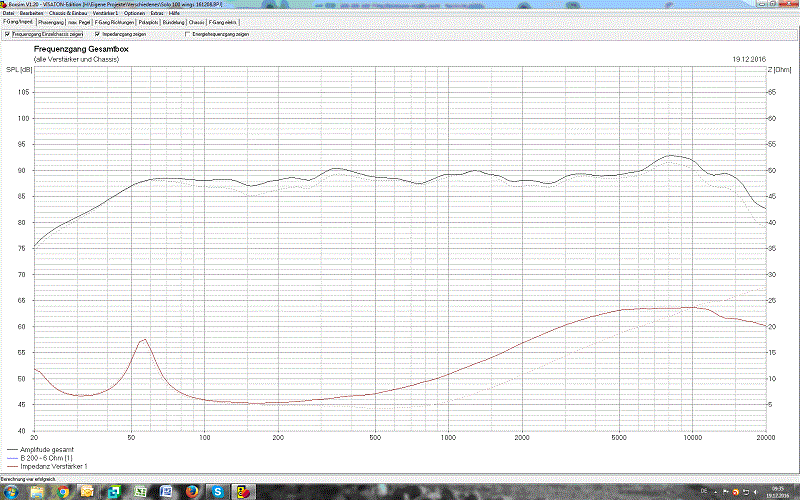Toggle Frequenzgang Einzelchassis zeigen checkbox
This screenshot has height=500, width=800.
8,34
